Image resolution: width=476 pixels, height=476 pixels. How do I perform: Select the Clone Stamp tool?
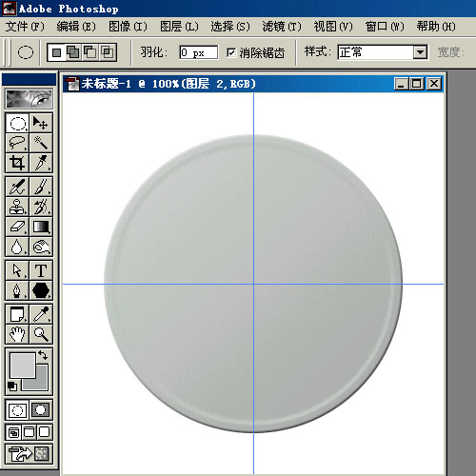pyautogui.click(x=17, y=207)
